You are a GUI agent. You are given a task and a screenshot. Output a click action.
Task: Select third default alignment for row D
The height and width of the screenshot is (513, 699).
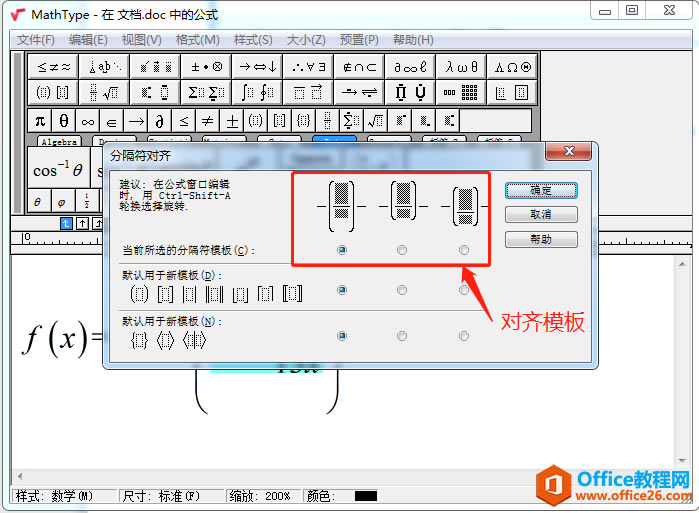coord(464,290)
